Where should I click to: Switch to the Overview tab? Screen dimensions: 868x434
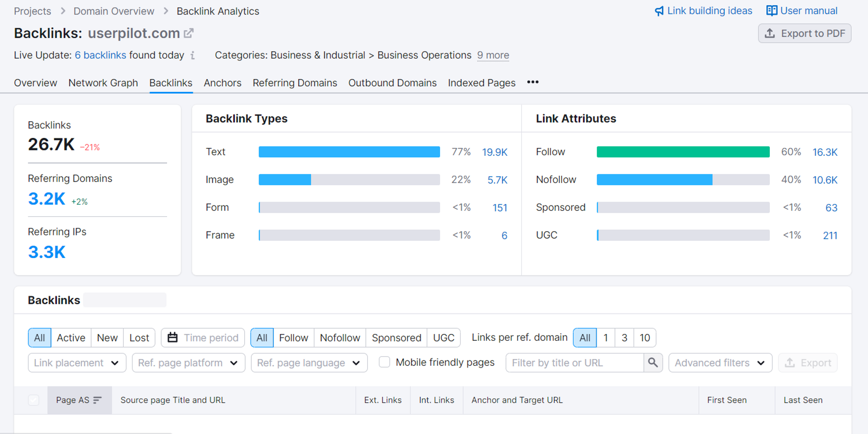pyautogui.click(x=36, y=83)
